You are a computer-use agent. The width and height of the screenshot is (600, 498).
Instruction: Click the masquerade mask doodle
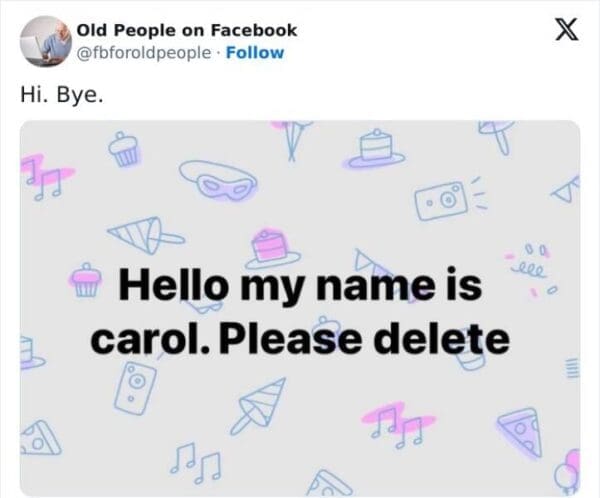[x=217, y=181]
